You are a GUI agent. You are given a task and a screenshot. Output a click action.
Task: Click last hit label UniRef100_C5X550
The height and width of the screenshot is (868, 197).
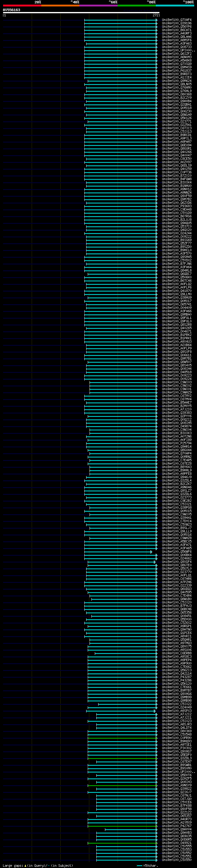pyautogui.click(x=177, y=860)
